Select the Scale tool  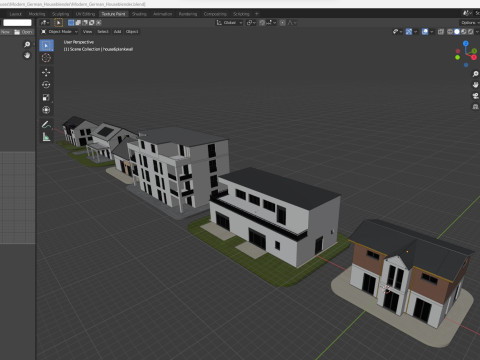tap(46, 97)
